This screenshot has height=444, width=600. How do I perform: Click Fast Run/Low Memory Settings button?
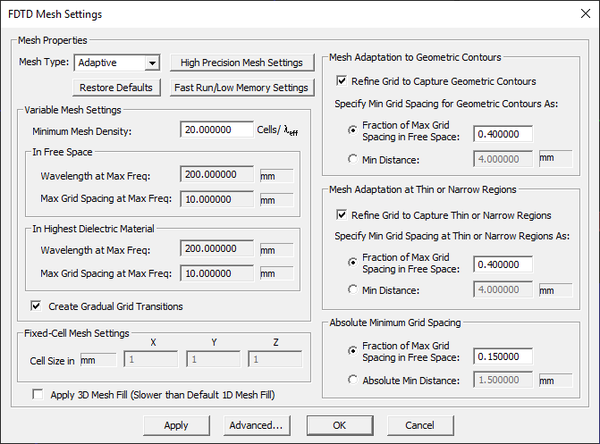coord(242,88)
